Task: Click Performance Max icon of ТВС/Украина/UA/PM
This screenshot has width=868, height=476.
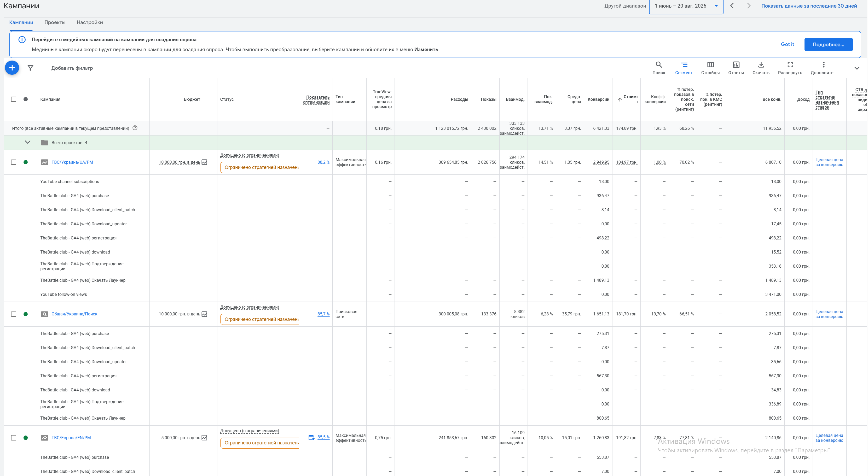Action: click(x=44, y=162)
